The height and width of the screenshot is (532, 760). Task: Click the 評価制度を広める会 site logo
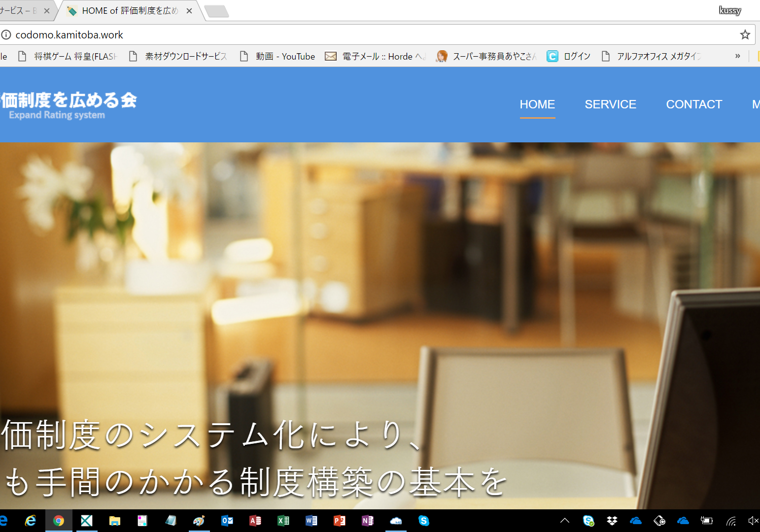click(68, 105)
